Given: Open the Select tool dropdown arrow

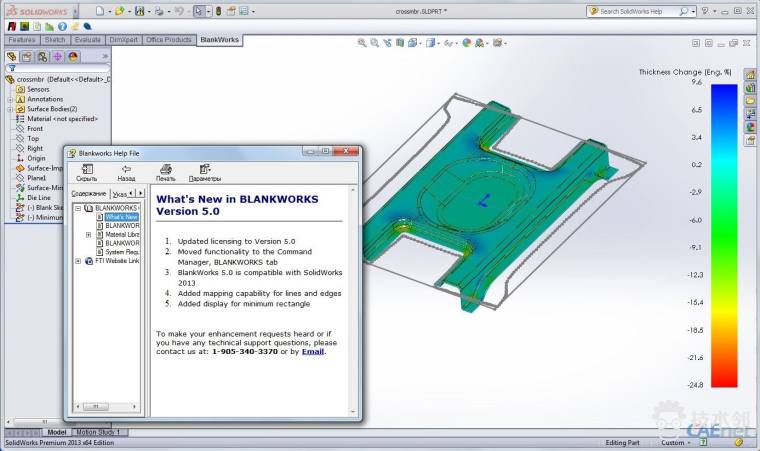Looking at the screenshot, I should (208, 11).
